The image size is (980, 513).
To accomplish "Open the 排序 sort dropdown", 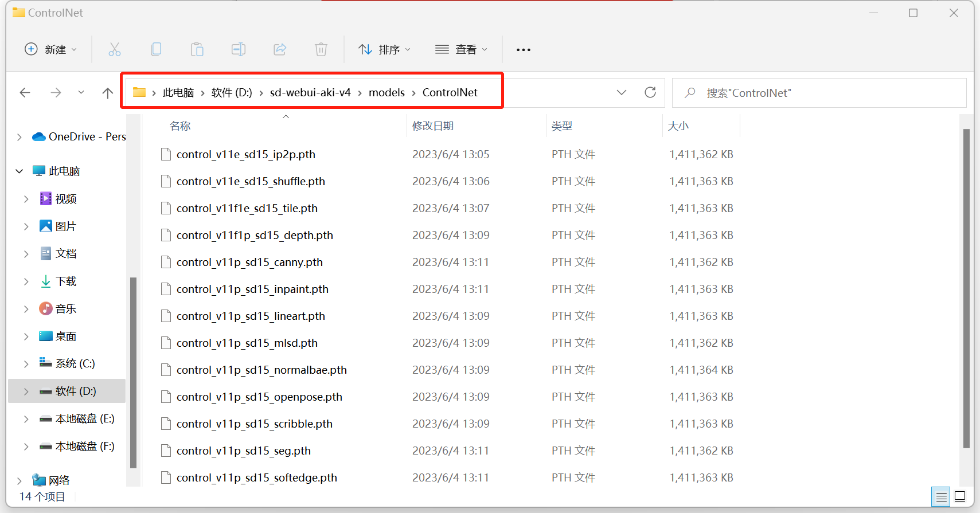I will [384, 49].
